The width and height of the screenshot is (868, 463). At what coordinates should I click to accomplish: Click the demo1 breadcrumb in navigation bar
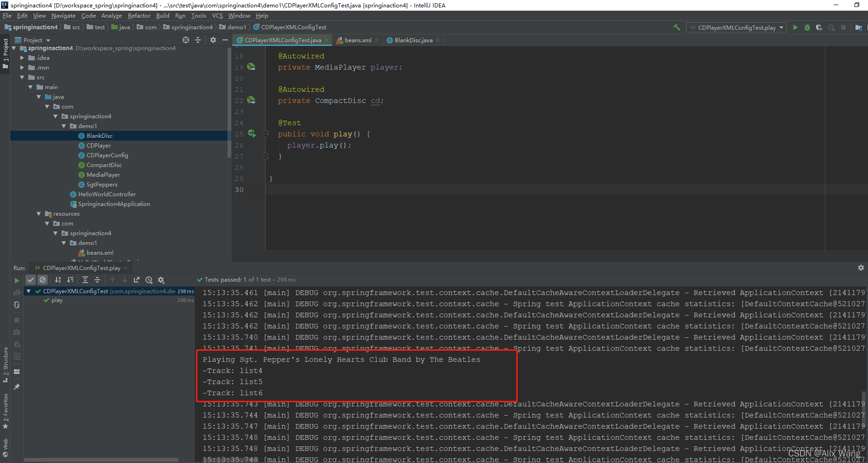233,27
